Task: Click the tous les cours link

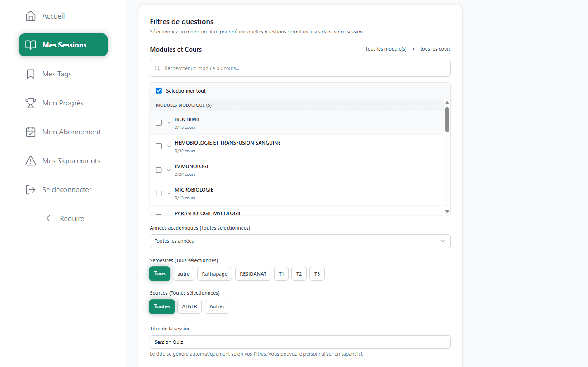Action: 435,49
